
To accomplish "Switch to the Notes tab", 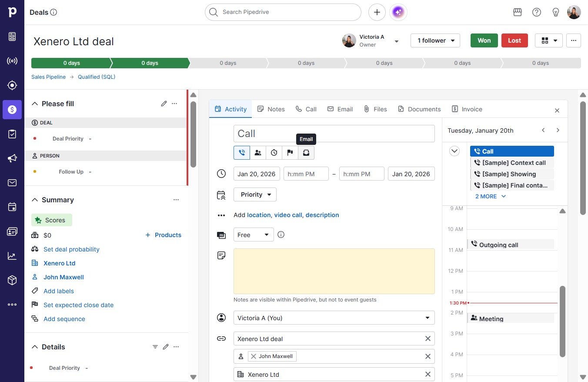I will (x=271, y=109).
